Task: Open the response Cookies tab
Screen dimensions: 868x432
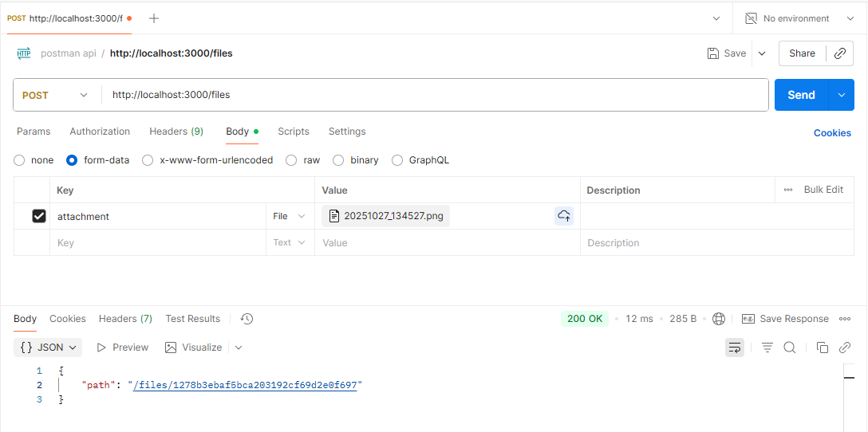Action: click(x=68, y=319)
